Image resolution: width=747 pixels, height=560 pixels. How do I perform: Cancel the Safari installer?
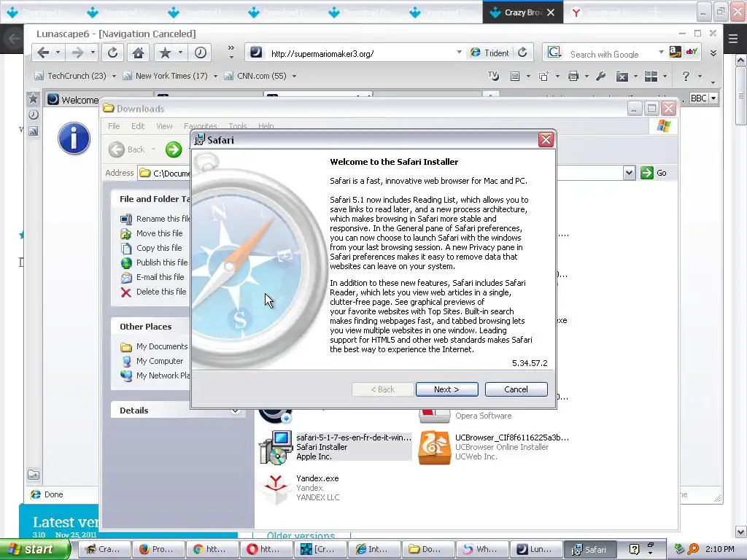pyautogui.click(x=516, y=389)
